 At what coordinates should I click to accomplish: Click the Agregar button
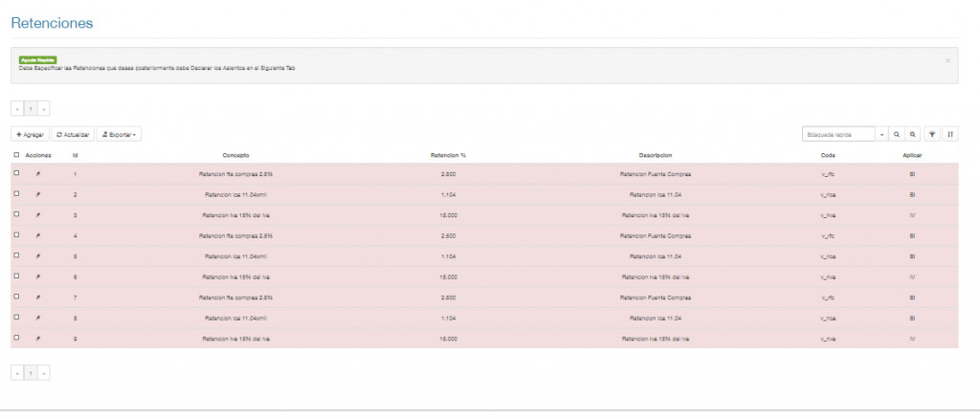point(31,135)
